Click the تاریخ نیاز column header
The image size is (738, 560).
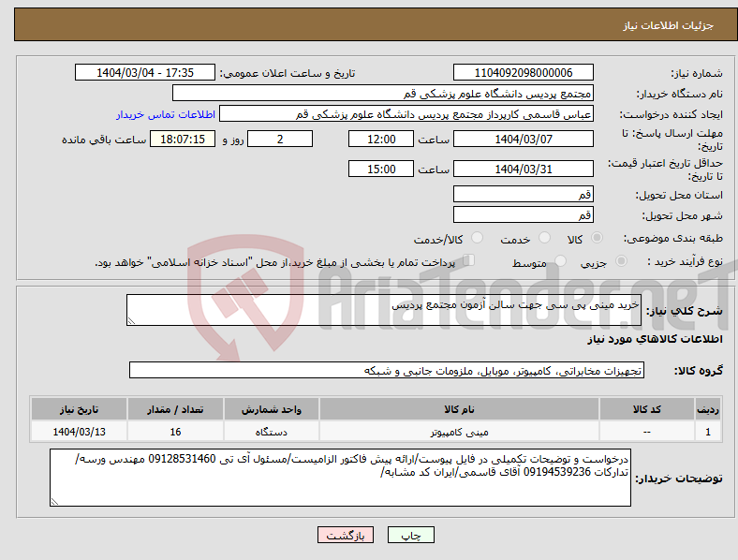pos(79,409)
